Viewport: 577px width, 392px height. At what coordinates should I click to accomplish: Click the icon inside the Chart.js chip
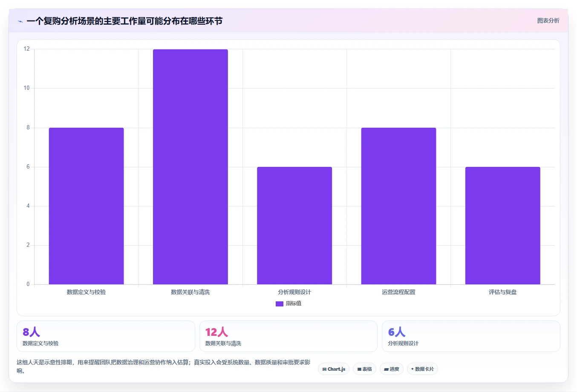point(324,369)
